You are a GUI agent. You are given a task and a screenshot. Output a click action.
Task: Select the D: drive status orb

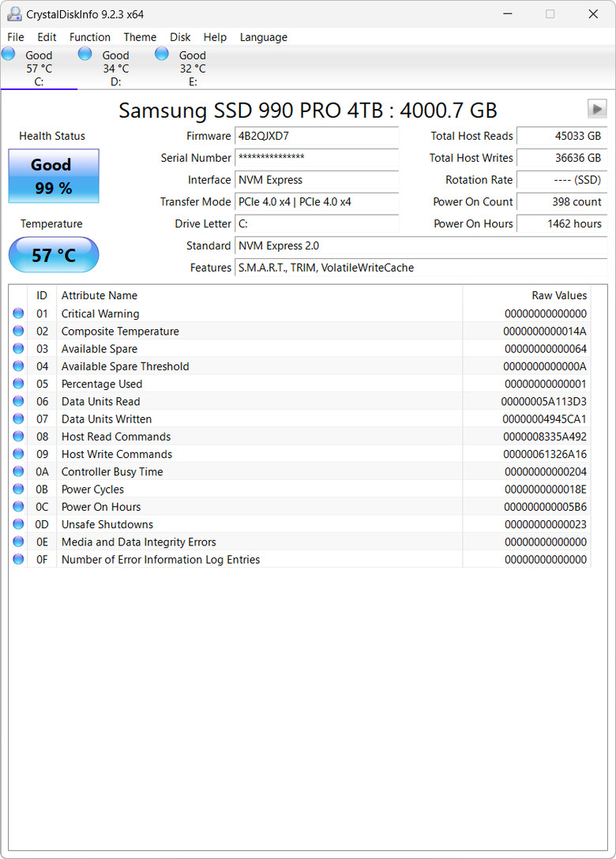(85, 54)
